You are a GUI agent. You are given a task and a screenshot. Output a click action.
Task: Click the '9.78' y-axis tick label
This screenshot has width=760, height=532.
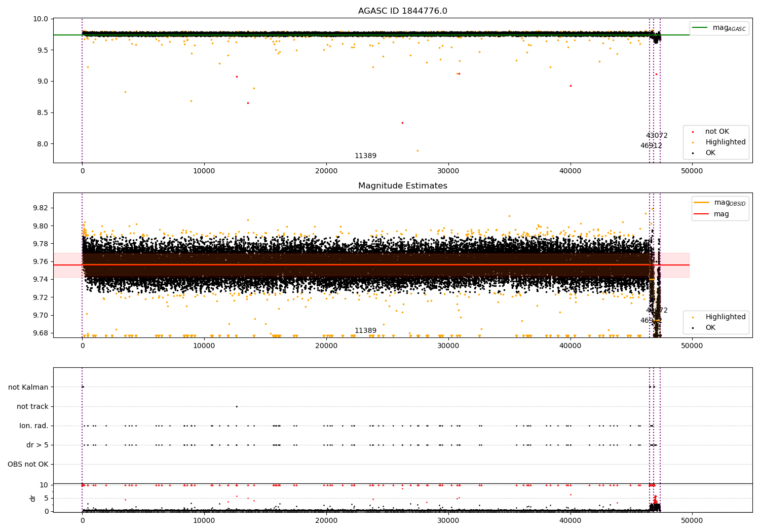[x=41, y=244]
